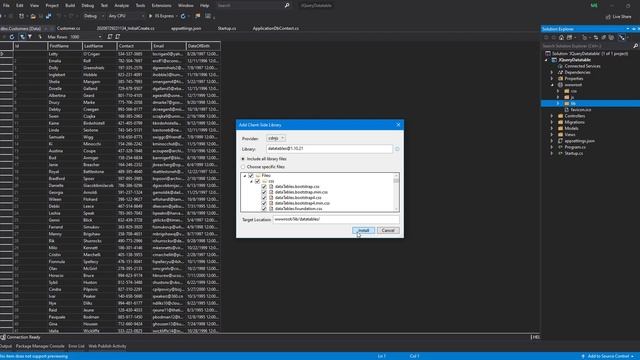This screenshot has height=360, width=640.
Task: Open the Error List tab
Action: 76,346
